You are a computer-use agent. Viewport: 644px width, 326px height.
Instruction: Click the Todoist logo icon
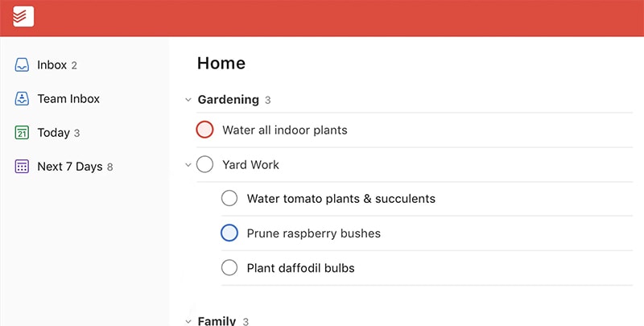click(23, 16)
